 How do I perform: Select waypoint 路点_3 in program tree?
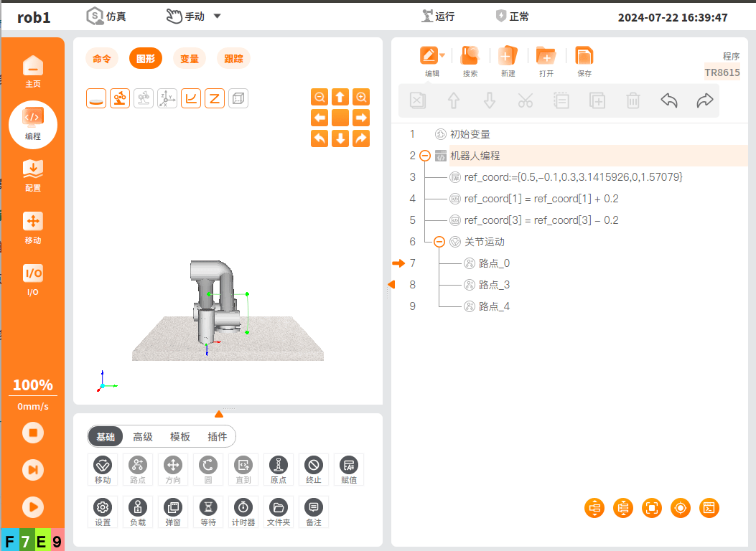[x=494, y=285]
